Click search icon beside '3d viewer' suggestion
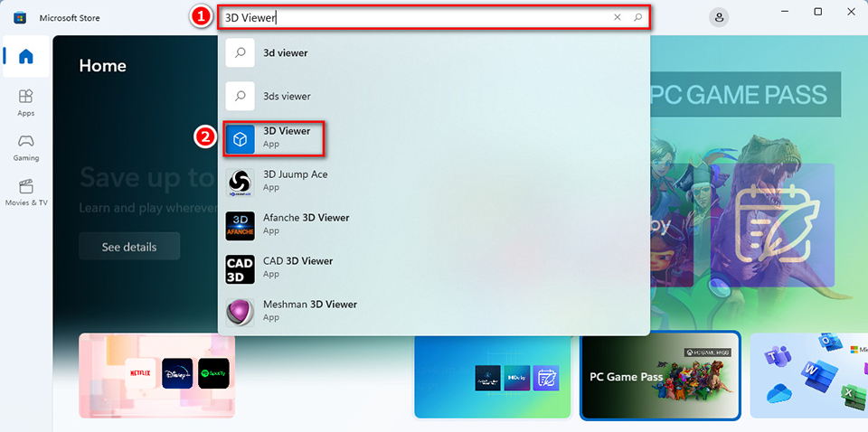 click(x=241, y=53)
